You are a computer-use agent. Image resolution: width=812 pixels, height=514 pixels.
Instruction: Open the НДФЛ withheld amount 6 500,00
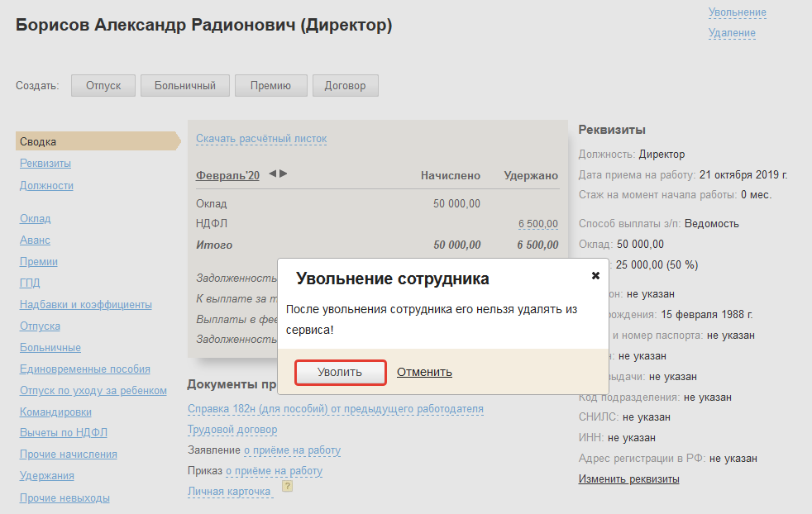click(537, 224)
